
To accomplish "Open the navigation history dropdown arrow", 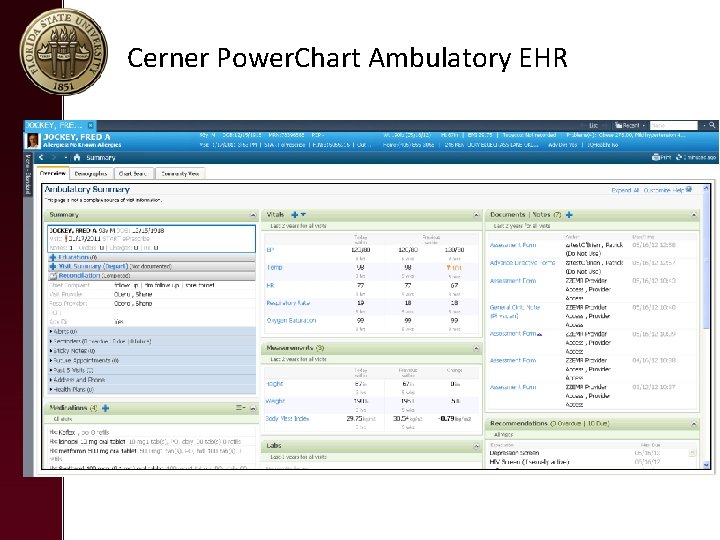I will [66, 158].
